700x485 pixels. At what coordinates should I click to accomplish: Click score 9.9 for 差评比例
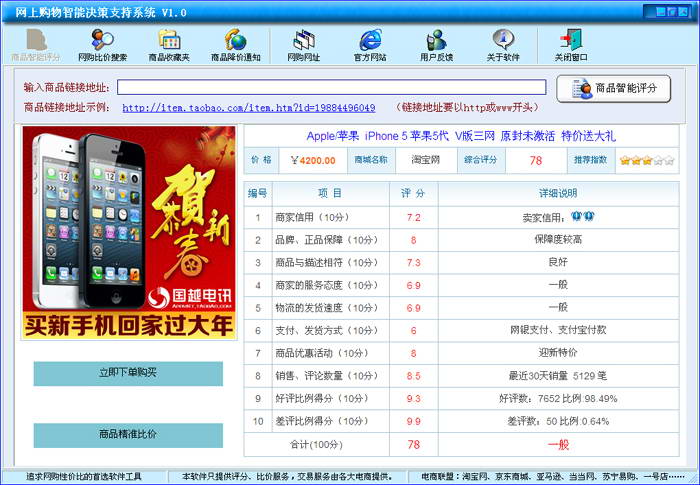point(413,421)
